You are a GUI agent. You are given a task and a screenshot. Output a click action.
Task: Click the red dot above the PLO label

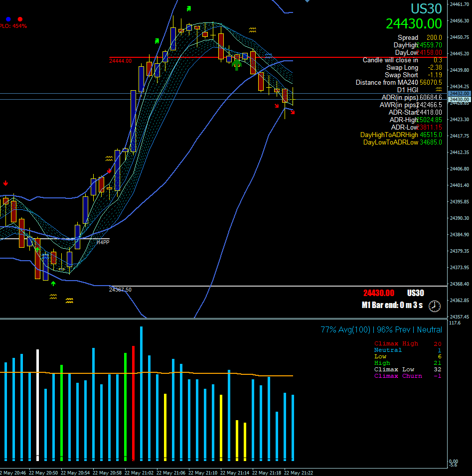(20, 19)
